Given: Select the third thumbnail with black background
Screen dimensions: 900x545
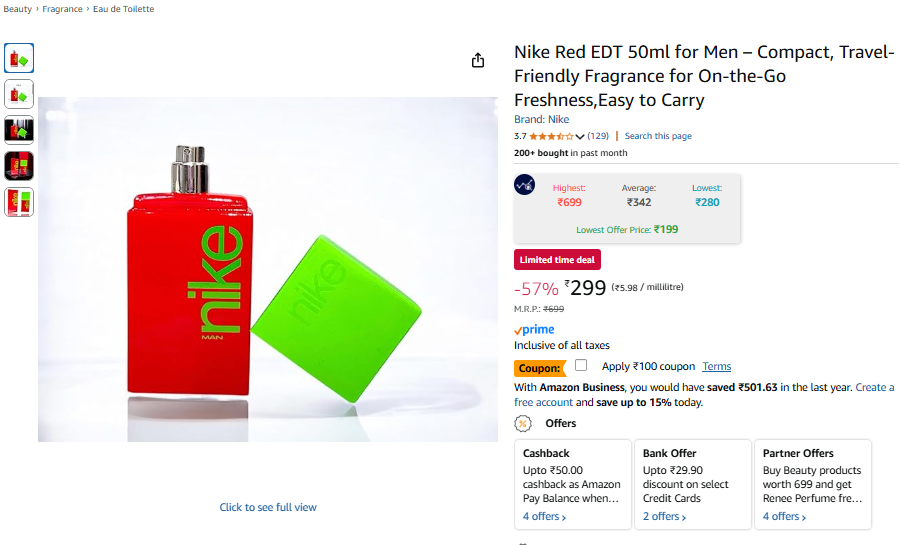Looking at the screenshot, I should click(19, 130).
